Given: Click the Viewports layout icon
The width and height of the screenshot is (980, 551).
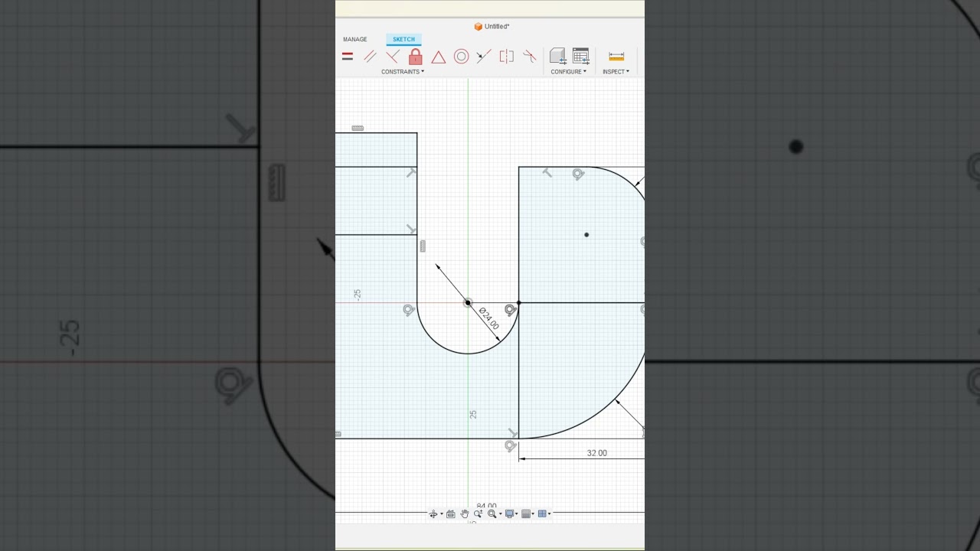Looking at the screenshot, I should [542, 514].
